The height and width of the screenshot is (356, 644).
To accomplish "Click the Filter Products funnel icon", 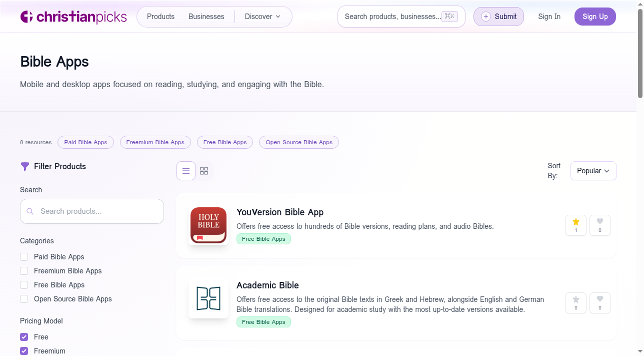I will tap(24, 167).
